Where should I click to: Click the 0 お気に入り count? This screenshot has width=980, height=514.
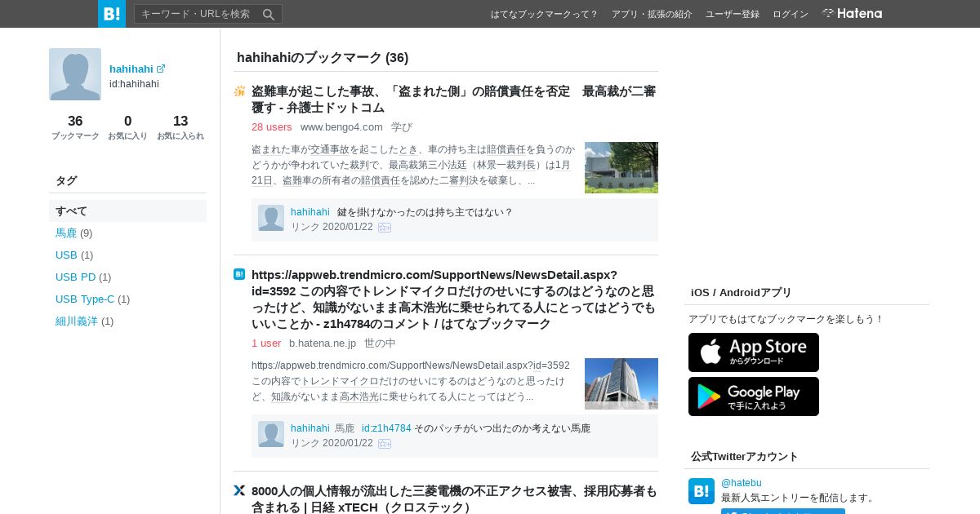point(128,127)
